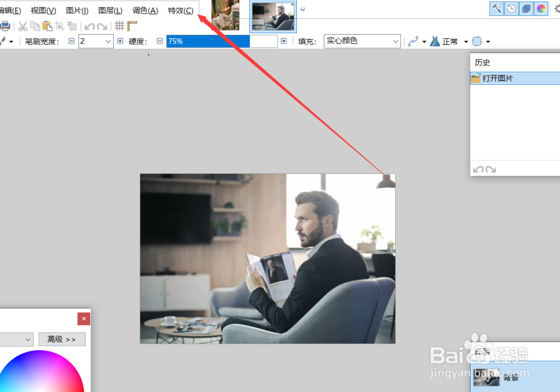Toggle the rulers icon
The image size is (560, 392).
pyautogui.click(x=132, y=26)
